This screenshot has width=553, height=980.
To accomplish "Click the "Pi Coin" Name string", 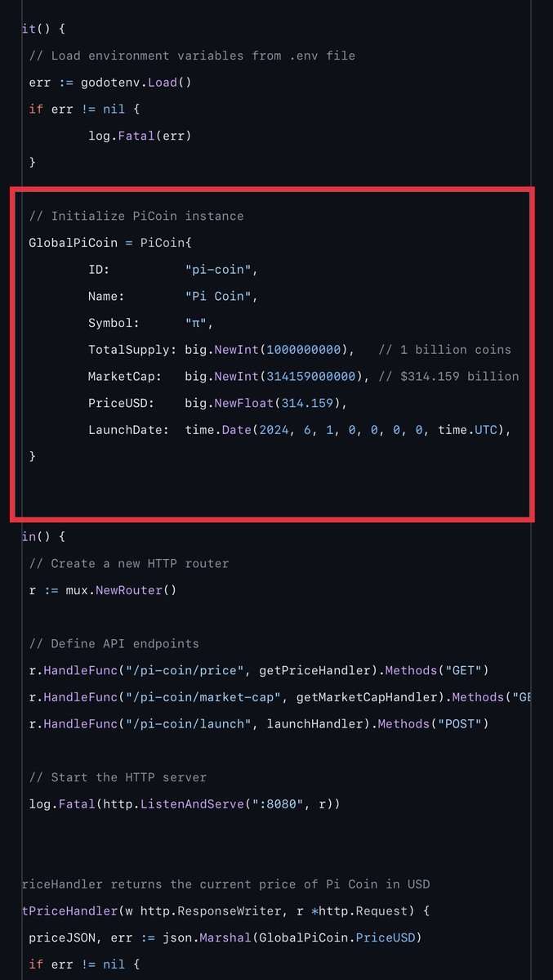I will (x=218, y=296).
